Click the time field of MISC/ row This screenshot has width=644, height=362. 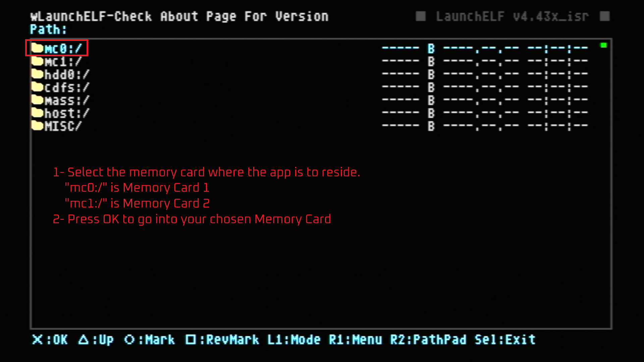557,126
